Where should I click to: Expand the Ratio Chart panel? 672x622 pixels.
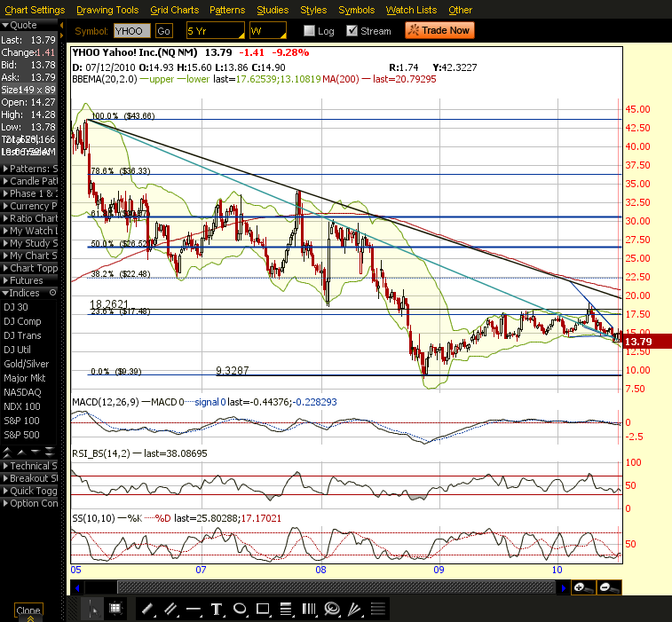point(28,218)
